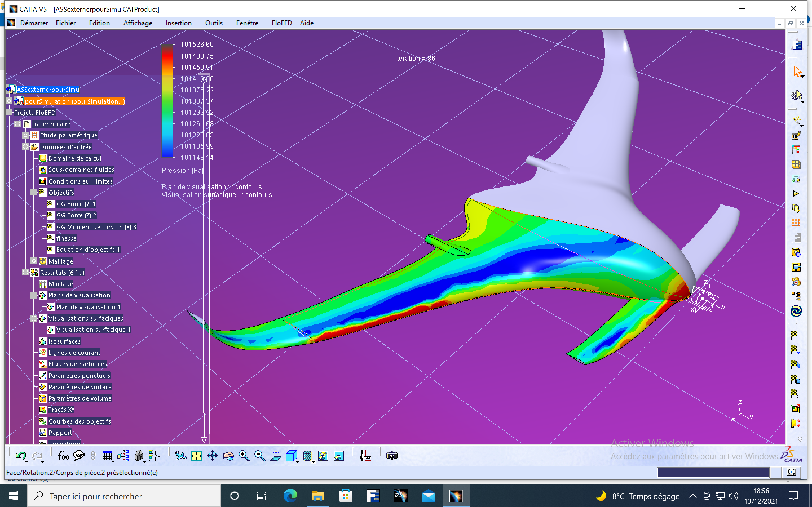Click Windows search box in taskbar
Screen dimensions: 812x507
tap(124, 496)
